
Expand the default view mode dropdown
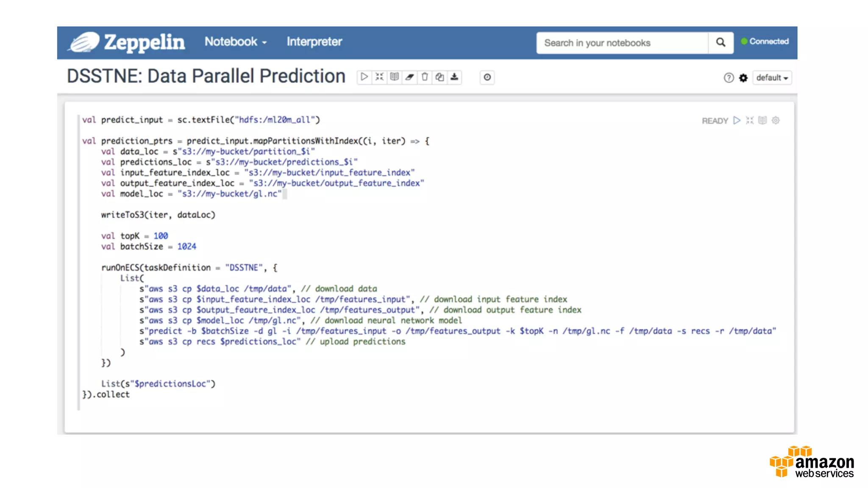772,78
